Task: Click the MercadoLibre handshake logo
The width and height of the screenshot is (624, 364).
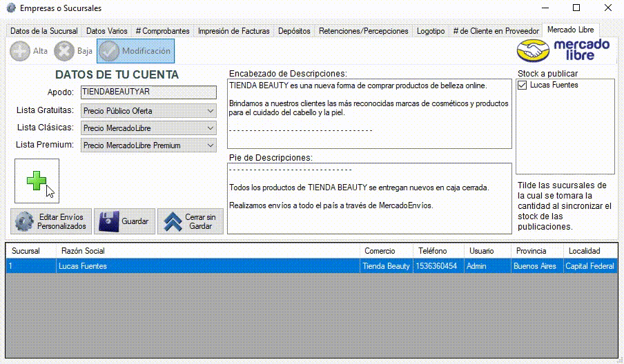Action: click(x=533, y=51)
